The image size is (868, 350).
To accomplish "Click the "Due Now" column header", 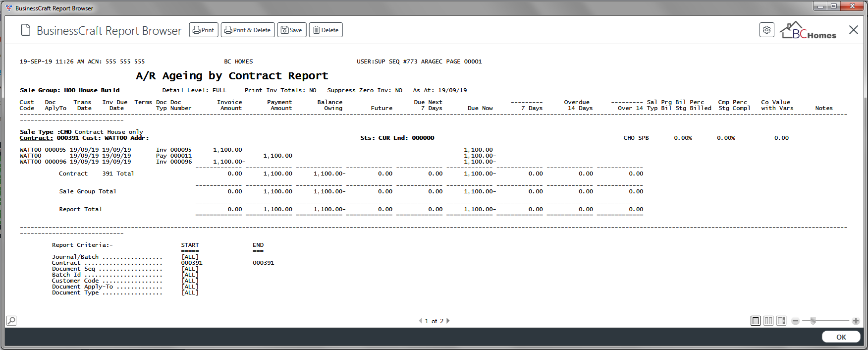I will [480, 108].
